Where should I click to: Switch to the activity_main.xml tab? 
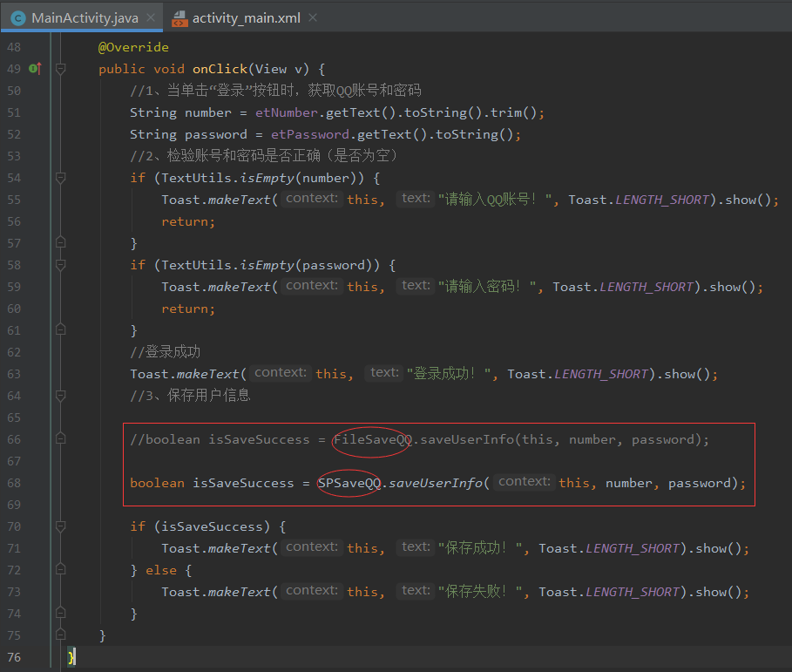(244, 17)
